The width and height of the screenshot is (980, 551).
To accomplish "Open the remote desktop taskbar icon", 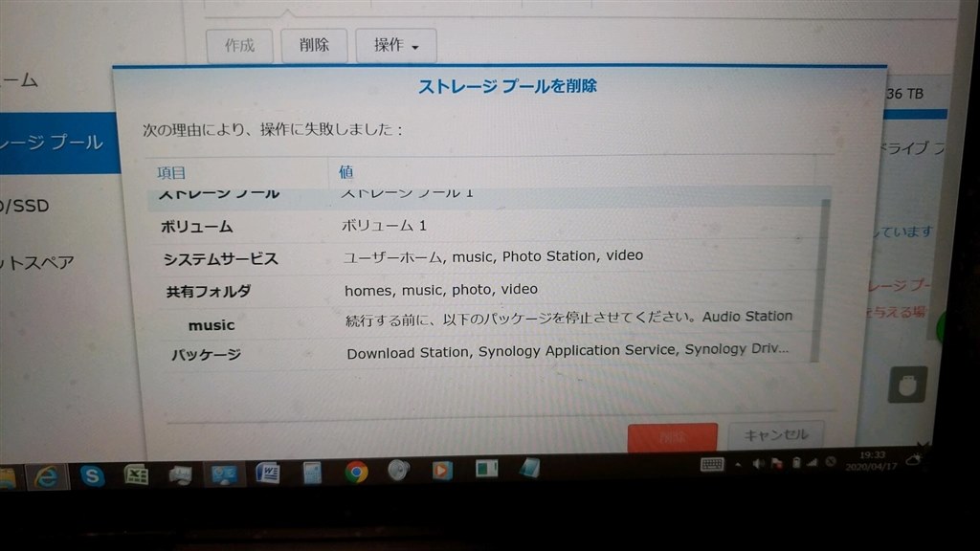I will [224, 474].
